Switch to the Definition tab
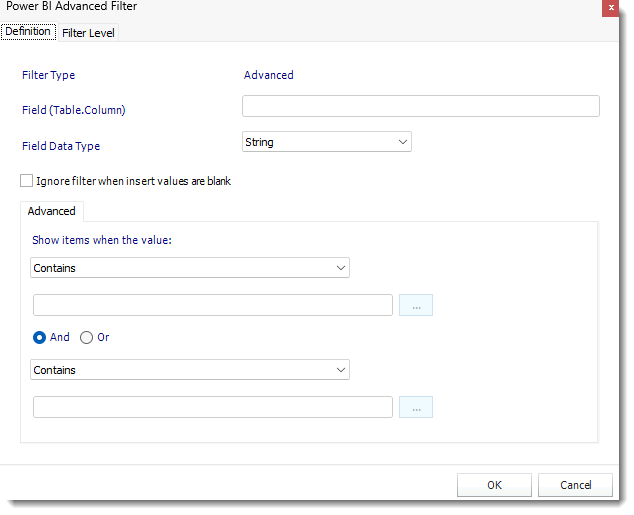The width and height of the screenshot is (634, 515). pyautogui.click(x=28, y=32)
